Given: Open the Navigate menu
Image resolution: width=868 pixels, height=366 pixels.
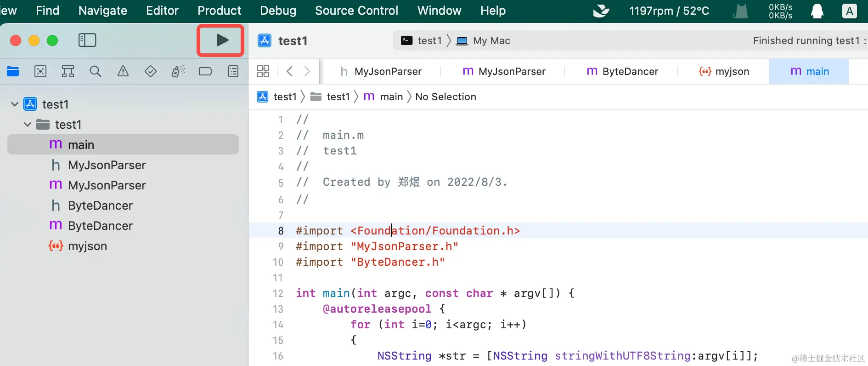Looking at the screenshot, I should [x=103, y=11].
